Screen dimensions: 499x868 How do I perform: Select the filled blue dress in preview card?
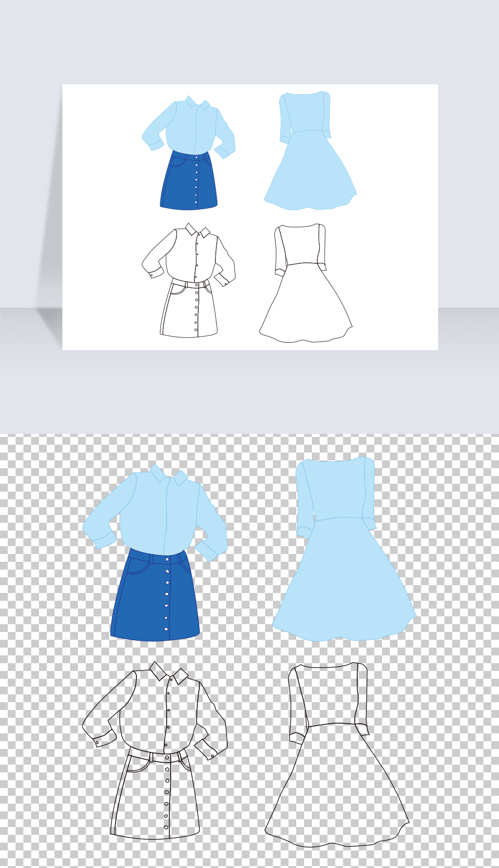click(x=310, y=151)
